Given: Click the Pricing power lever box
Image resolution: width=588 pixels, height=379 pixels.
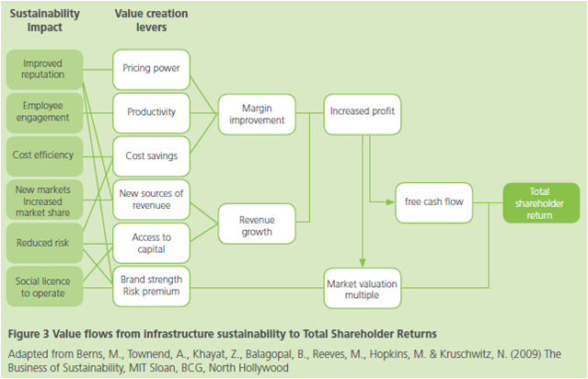Looking at the screenshot, I should (151, 67).
